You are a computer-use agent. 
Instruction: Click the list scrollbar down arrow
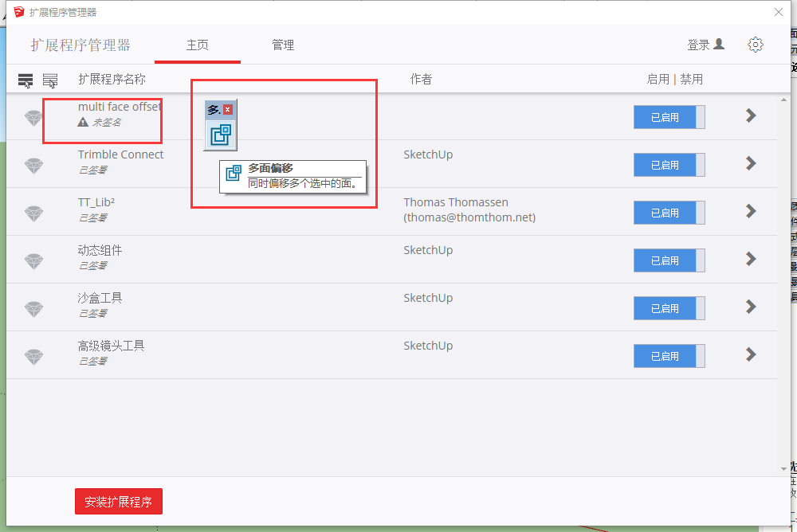pos(783,468)
